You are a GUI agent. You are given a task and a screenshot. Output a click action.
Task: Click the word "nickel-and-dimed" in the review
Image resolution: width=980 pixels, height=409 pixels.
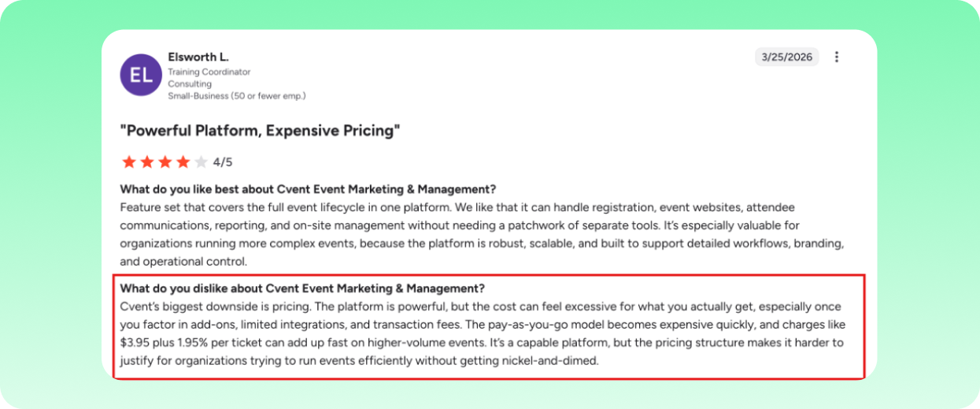[553, 361]
